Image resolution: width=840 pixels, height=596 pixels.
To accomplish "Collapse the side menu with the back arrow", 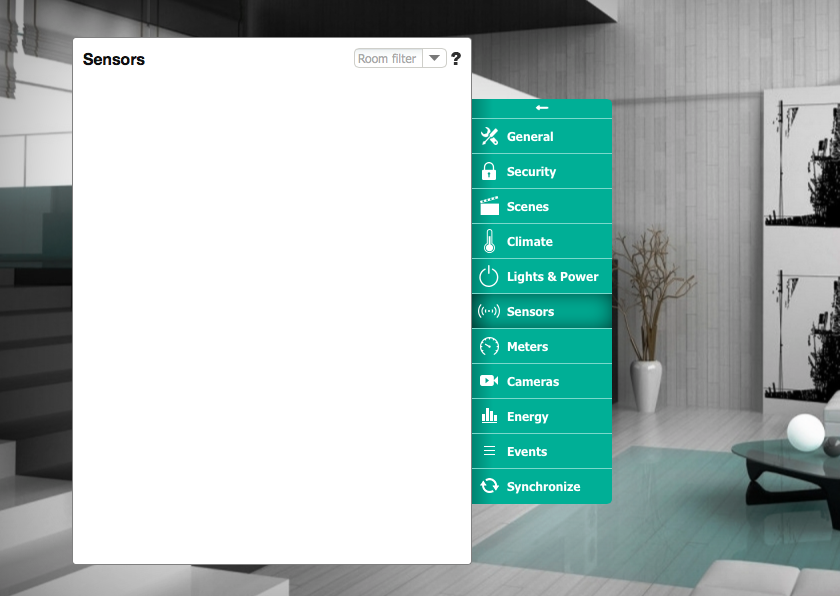I will point(541,108).
